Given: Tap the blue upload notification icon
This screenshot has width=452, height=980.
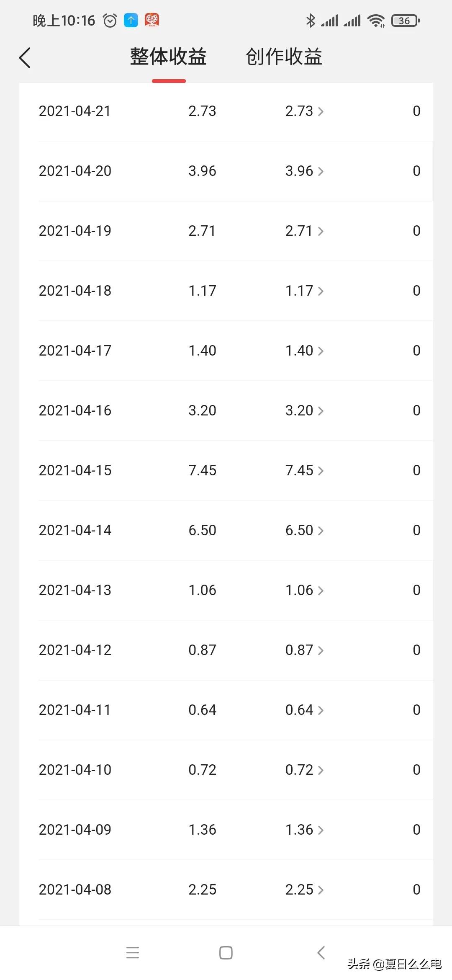Looking at the screenshot, I should click(131, 20).
